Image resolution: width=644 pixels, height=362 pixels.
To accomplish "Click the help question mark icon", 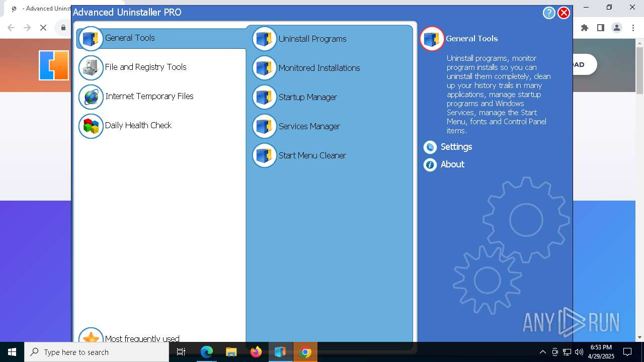I will 549,13.
